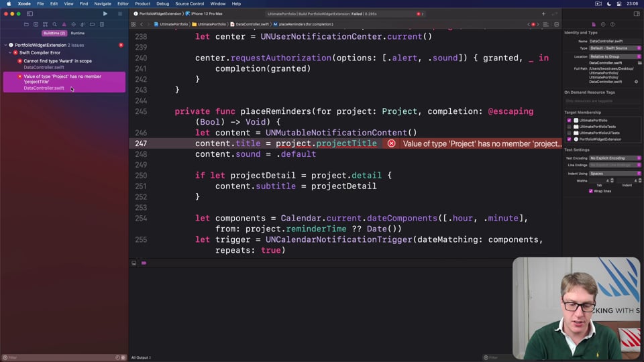Collapse the Swift Compiler Error group
This screenshot has width=644, height=362.
10,52
